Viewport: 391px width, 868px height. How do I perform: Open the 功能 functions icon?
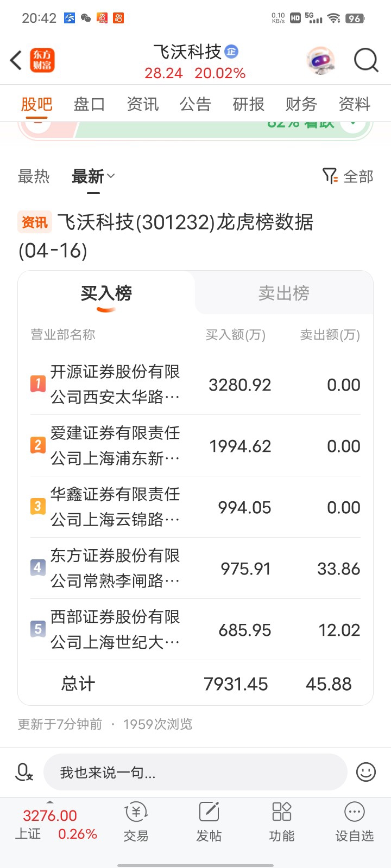click(282, 821)
